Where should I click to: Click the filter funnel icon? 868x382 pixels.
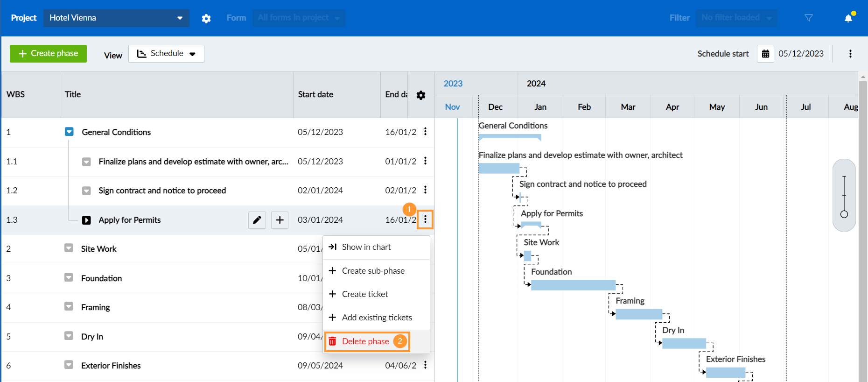pyautogui.click(x=809, y=18)
